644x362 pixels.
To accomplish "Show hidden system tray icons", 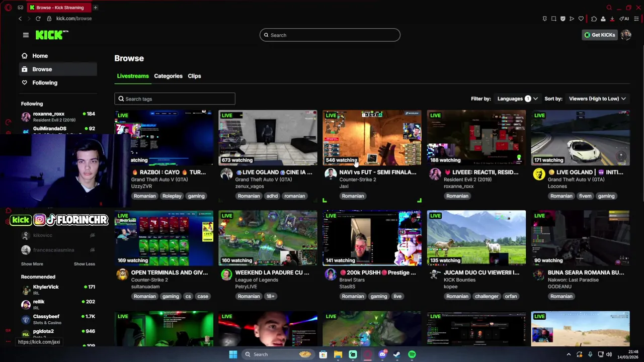I will pyautogui.click(x=569, y=354).
